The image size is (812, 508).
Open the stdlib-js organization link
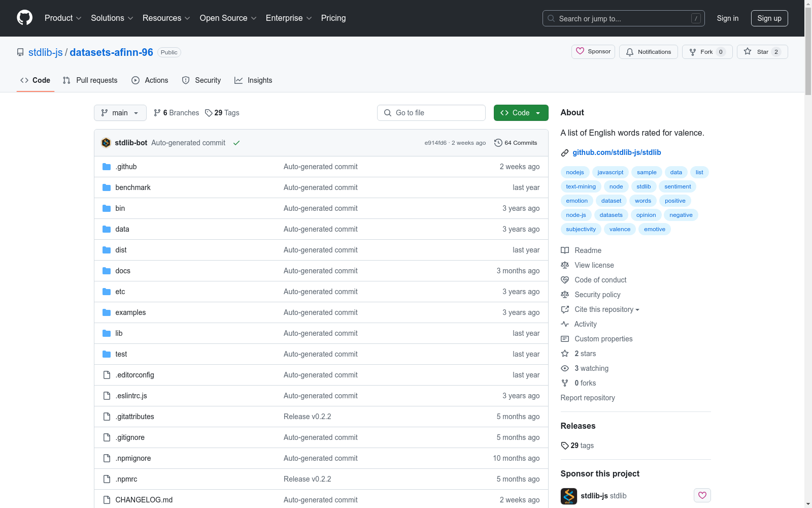point(46,52)
